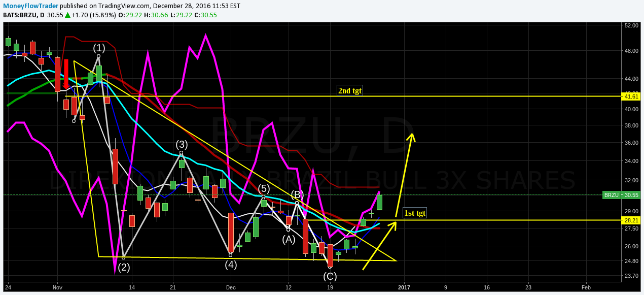Click the '1st tgt' annotation label
644x295 pixels.
415,213
